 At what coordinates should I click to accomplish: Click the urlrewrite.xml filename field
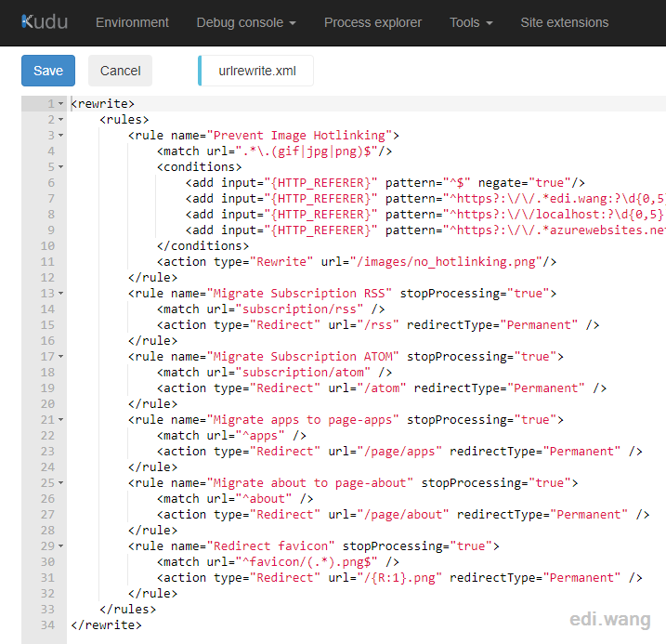pos(255,71)
